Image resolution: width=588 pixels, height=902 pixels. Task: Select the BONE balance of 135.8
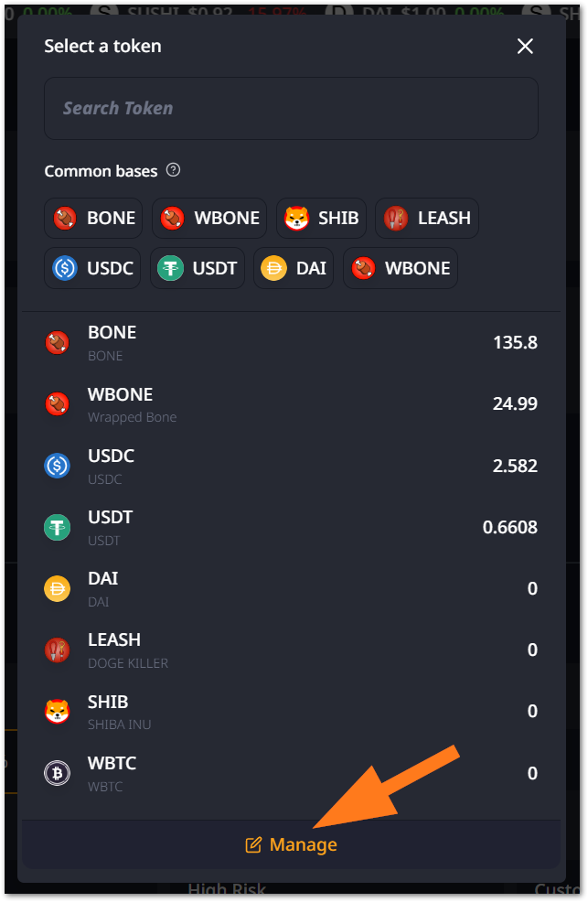[515, 343]
